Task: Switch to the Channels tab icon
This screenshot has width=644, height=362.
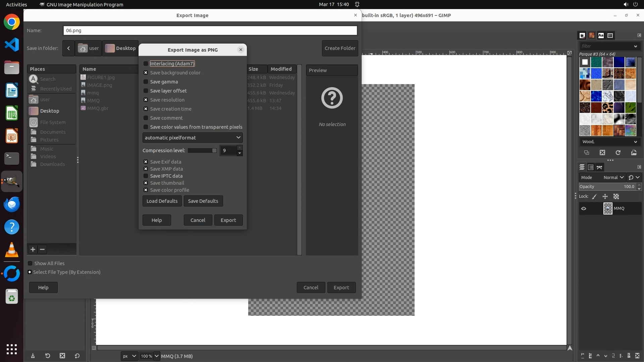Action: point(590,167)
